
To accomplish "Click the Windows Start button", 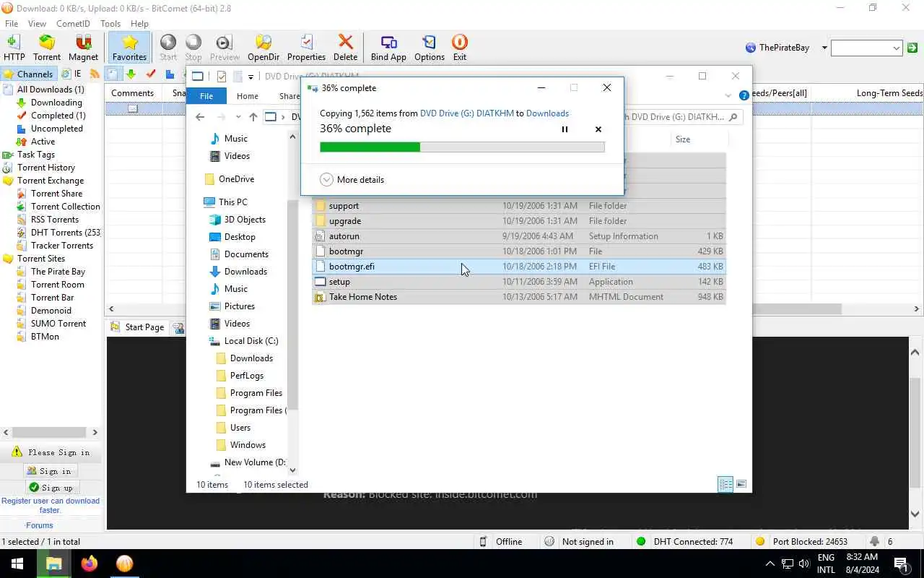I will coord(17,564).
